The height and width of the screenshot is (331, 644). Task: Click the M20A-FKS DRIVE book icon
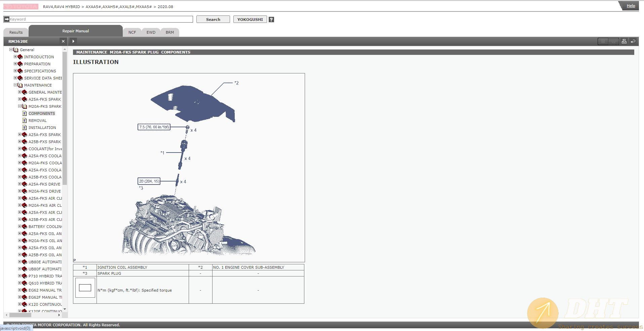pyautogui.click(x=24, y=191)
